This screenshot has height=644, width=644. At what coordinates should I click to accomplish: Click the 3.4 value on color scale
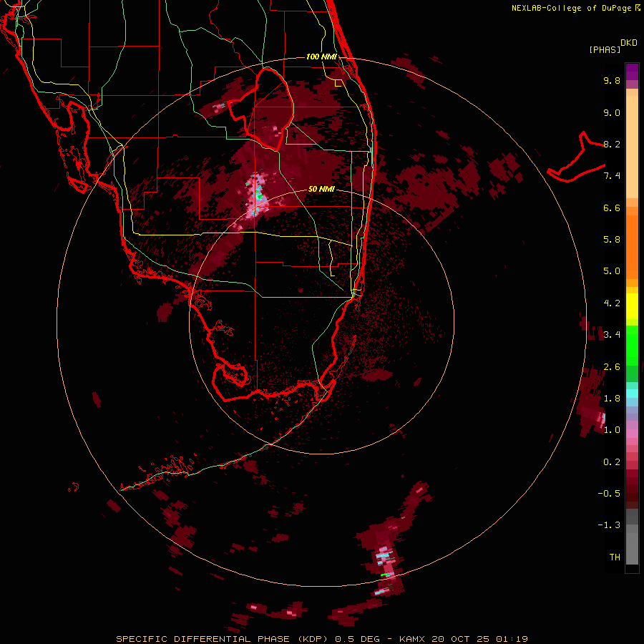click(612, 335)
